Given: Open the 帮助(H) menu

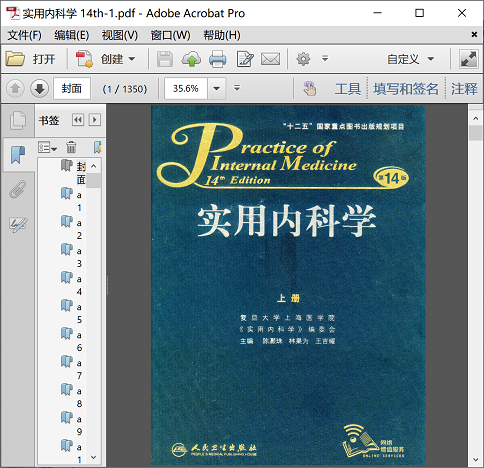Looking at the screenshot, I should click(x=222, y=35).
